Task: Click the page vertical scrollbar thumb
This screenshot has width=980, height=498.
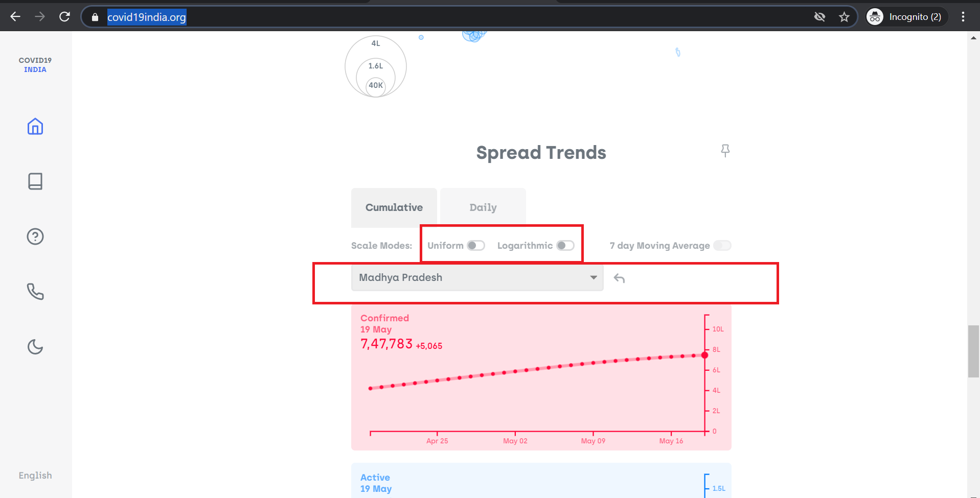Action: [973, 351]
